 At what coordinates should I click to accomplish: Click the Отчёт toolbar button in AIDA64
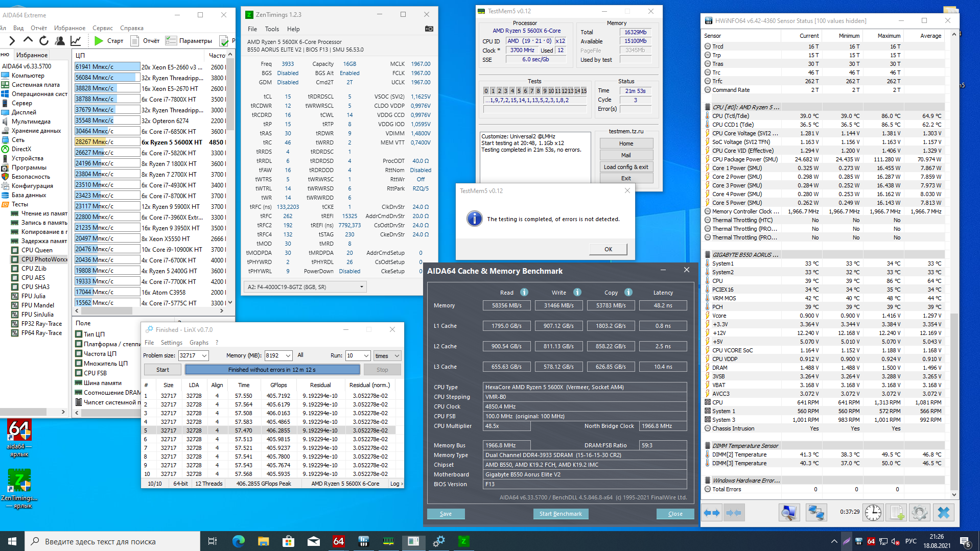[145, 41]
